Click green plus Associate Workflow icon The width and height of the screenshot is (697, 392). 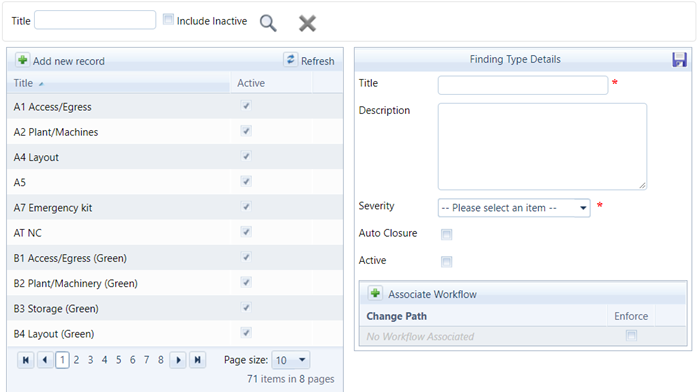pyautogui.click(x=375, y=293)
